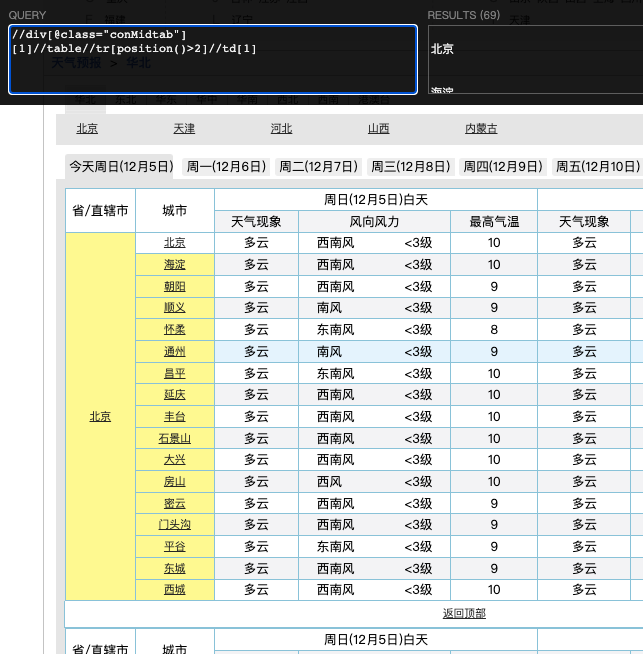Click the 周日(12月5日)白天 header of the first table
The image size is (643, 654).
coord(376,200)
